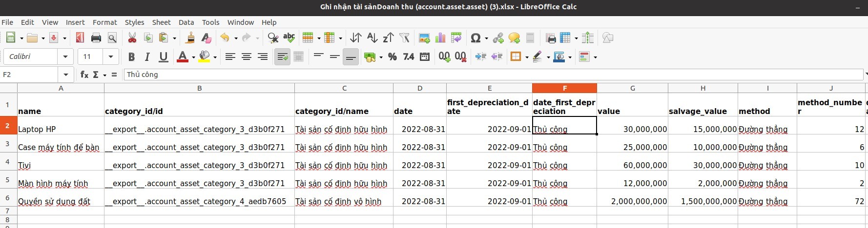Screen dimensions: 868x228
Task: Show the Draw Functions shapes
Action: 608,38
